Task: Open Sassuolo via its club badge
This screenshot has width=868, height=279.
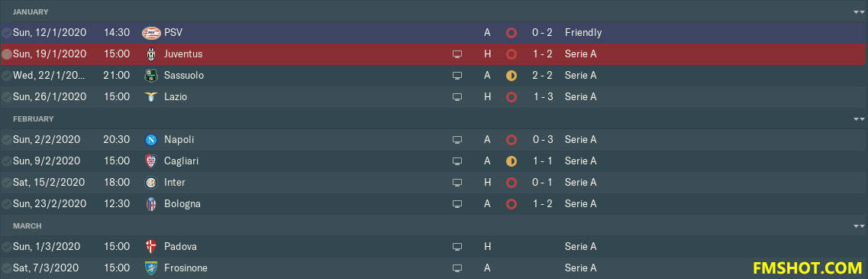Action: coord(150,76)
